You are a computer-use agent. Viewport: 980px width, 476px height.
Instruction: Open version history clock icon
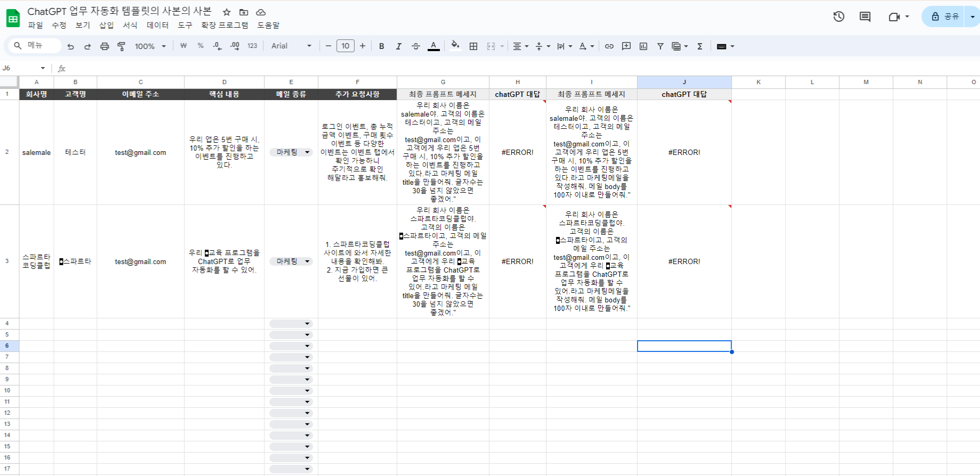tap(839, 17)
